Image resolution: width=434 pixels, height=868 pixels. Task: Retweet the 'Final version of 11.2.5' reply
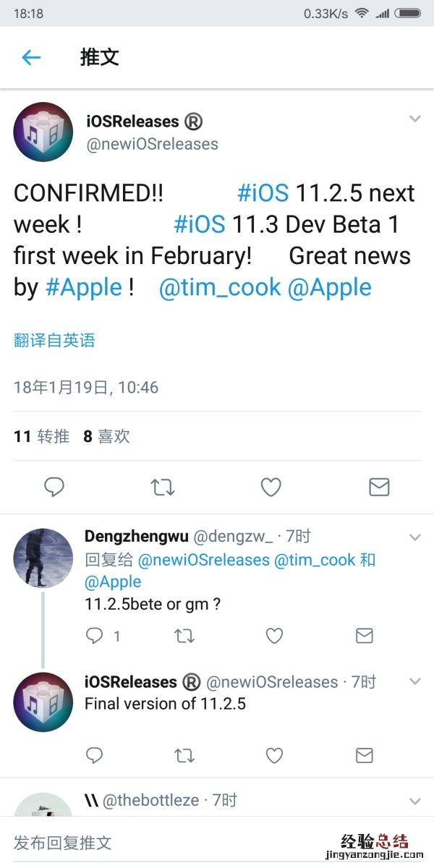pyautogui.click(x=184, y=755)
